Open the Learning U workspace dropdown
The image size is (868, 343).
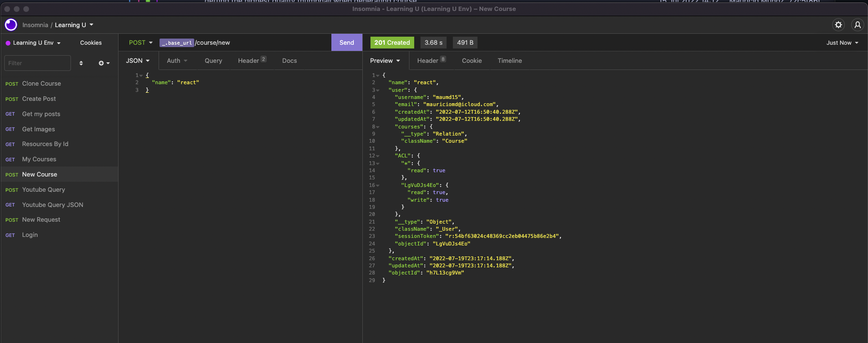click(x=74, y=25)
